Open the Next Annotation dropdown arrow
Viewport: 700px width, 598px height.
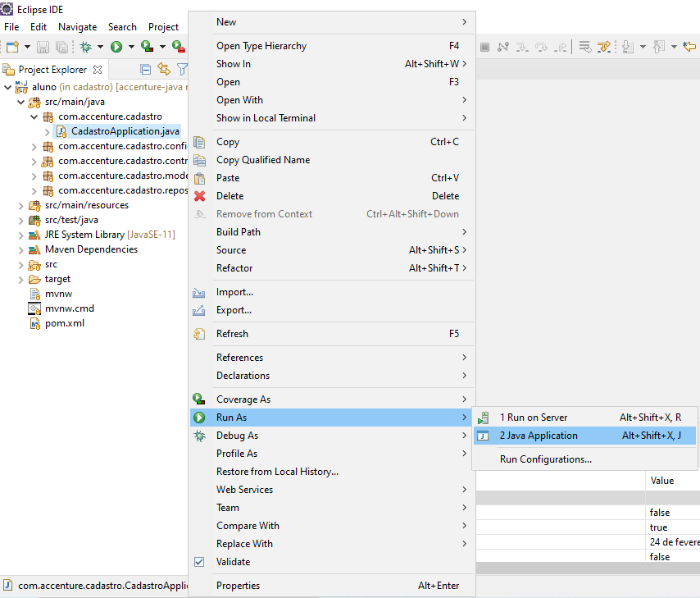tap(643, 47)
